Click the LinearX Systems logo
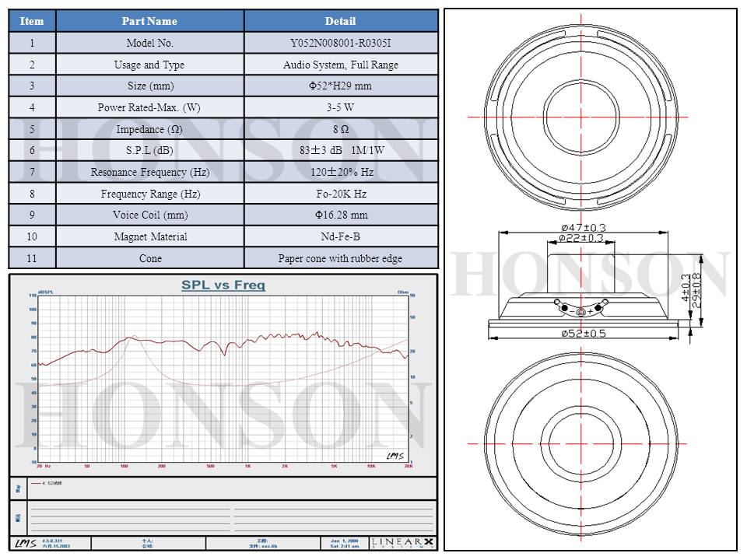Image resolution: width=747 pixels, height=560 pixels. [x=402, y=542]
